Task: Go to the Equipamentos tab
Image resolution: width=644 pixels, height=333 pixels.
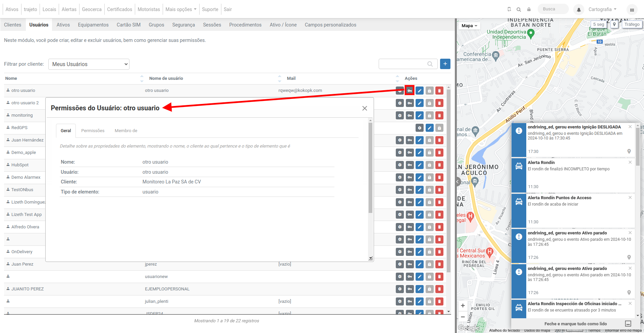Action: click(93, 25)
